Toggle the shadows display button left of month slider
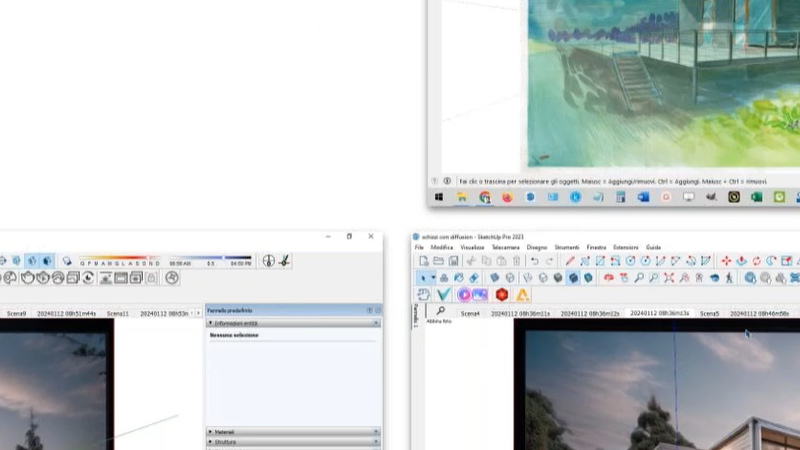 tap(67, 262)
